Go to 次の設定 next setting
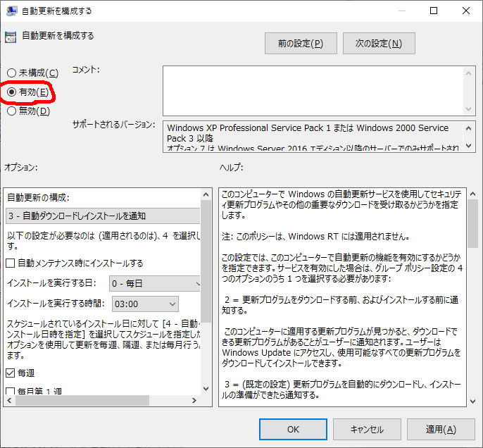Viewport: 483px width, 448px height. tap(378, 44)
